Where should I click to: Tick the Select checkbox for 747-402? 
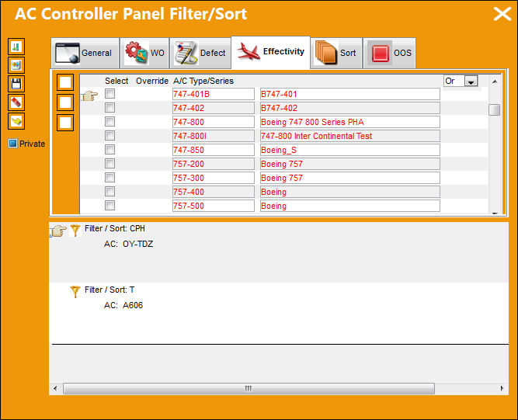point(110,108)
